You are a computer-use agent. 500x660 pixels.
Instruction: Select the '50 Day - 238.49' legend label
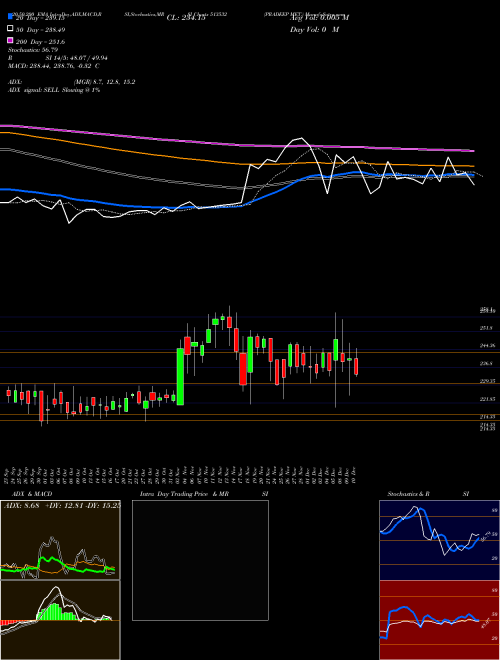(40, 30)
